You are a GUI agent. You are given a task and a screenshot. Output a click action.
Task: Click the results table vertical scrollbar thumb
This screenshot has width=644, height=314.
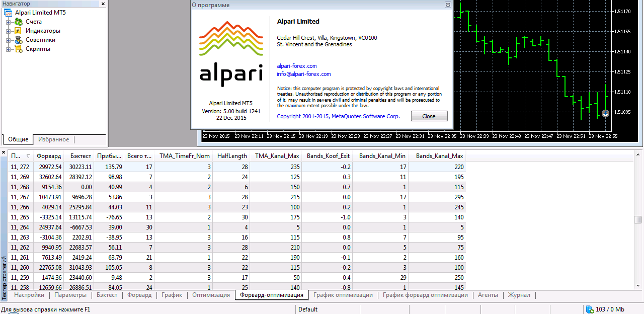[638, 219]
